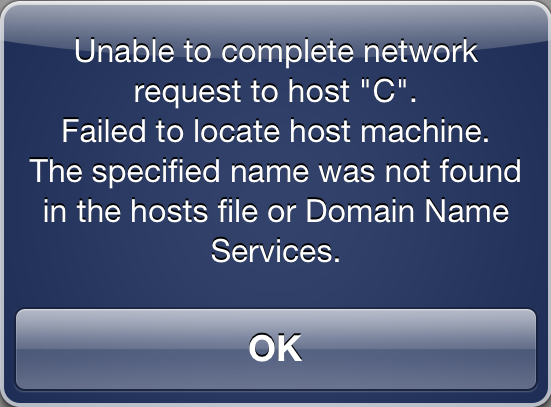The width and height of the screenshot is (551, 407).
Task: Click the word "complete" in the first line
Action: 287,53
